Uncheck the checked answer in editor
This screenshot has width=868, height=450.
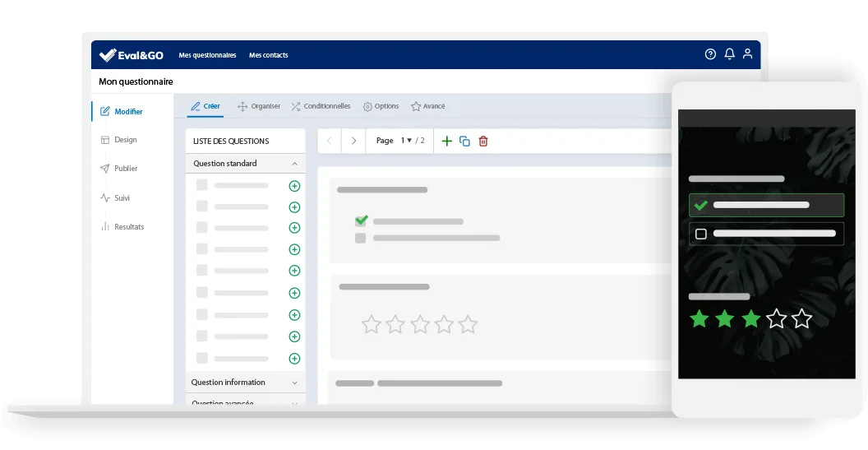(x=361, y=220)
